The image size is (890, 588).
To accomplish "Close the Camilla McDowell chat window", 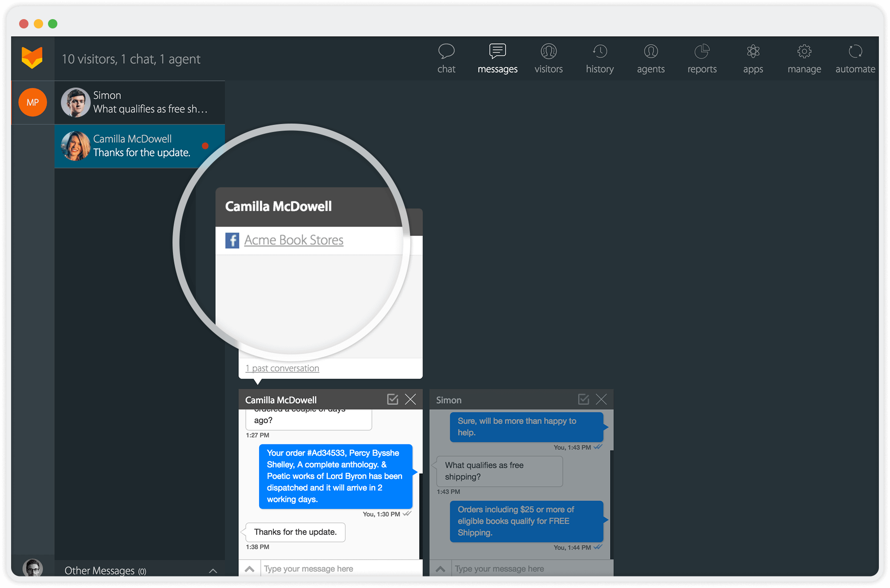I will point(410,399).
